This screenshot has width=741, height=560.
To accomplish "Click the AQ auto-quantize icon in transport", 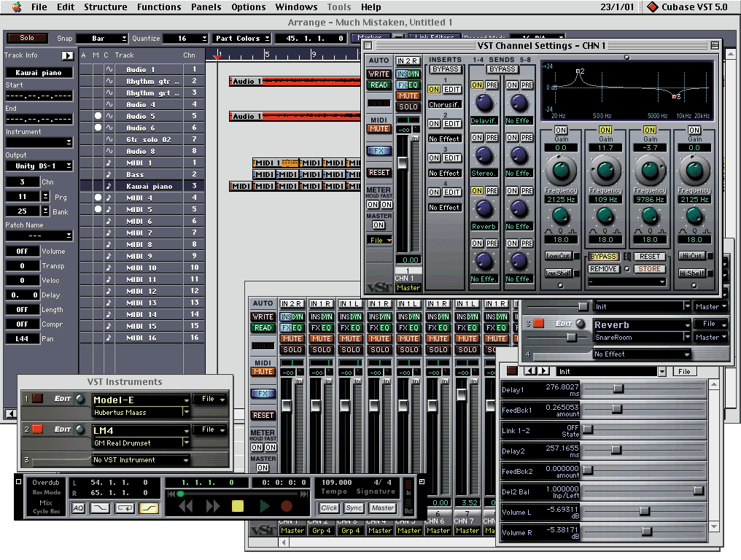I will (78, 508).
